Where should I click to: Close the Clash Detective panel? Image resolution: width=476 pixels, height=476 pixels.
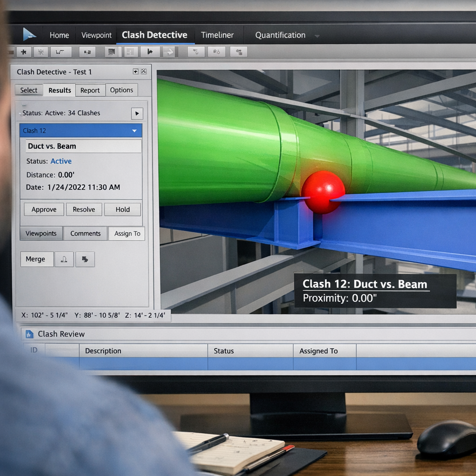click(144, 71)
